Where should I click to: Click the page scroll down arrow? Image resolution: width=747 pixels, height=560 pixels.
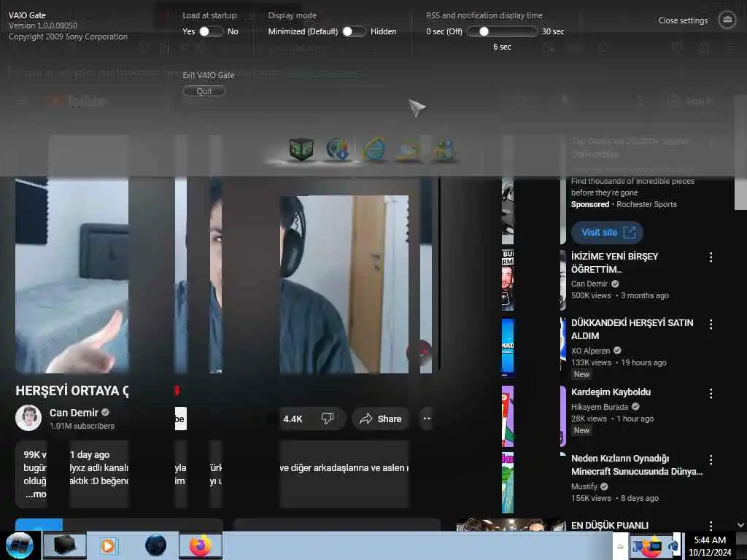(x=740, y=525)
